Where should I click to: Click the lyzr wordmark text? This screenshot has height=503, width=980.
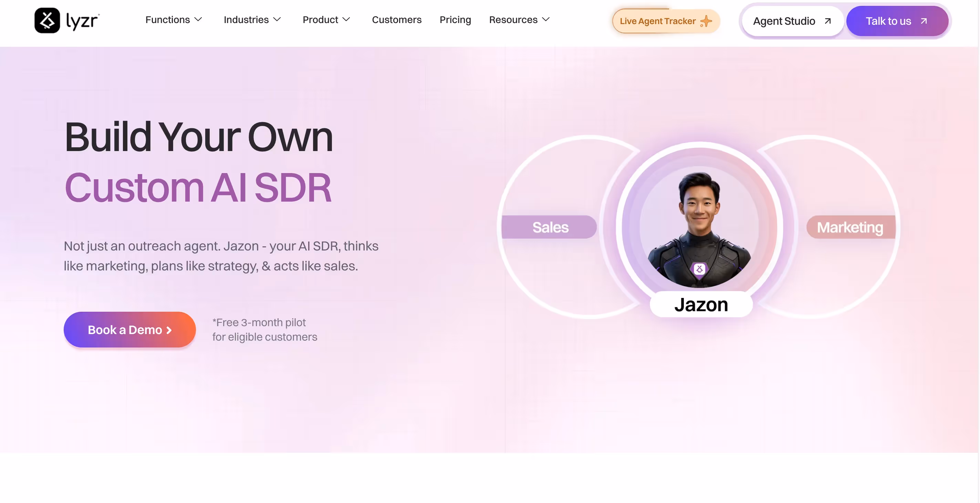click(83, 21)
